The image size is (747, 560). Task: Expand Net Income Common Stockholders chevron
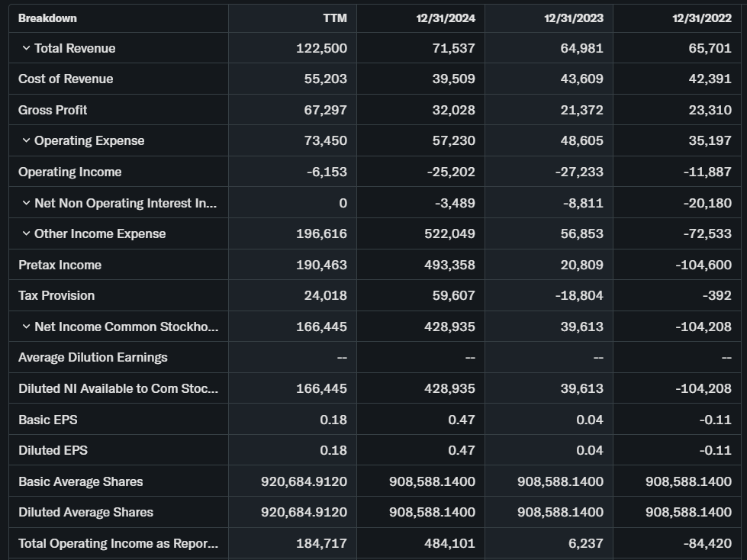26,327
